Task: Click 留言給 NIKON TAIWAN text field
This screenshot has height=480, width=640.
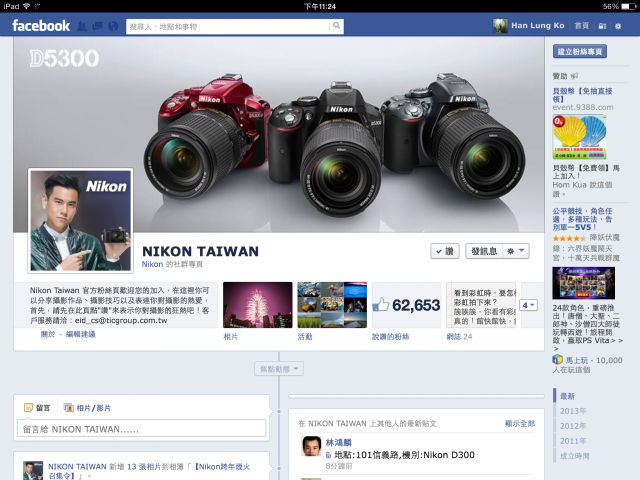Action: pyautogui.click(x=141, y=429)
